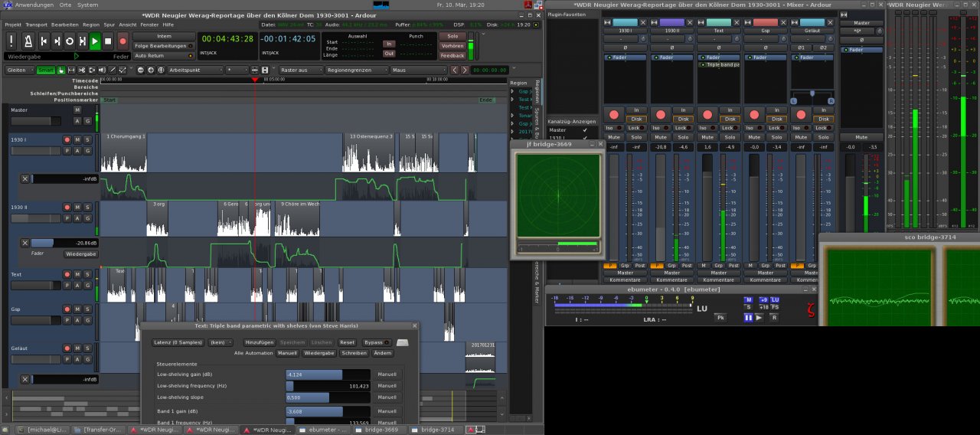Click the primary clock display 00:04:43:28
The height and width of the screenshot is (435, 980).
click(x=227, y=39)
